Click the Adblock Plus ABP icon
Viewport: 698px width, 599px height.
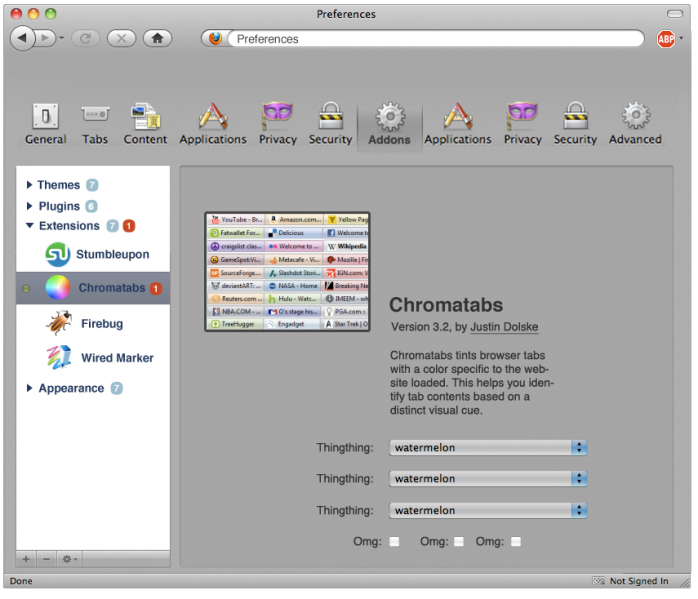click(x=666, y=39)
